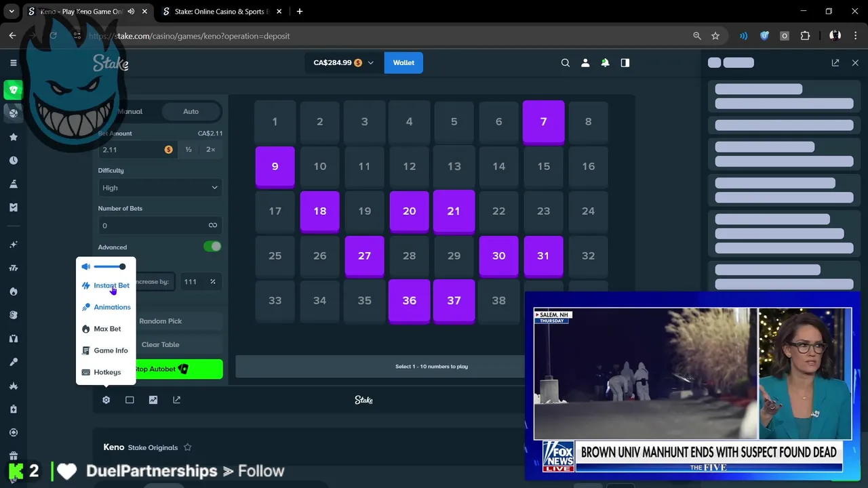This screenshot has width=868, height=488.
Task: Deselect Keno tile number 36
Action: (409, 301)
